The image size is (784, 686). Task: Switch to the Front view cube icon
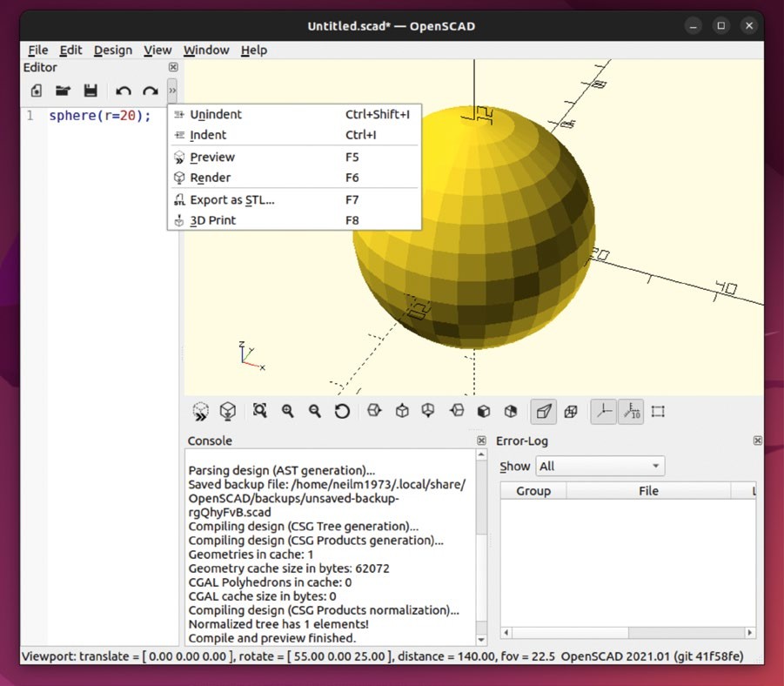(484, 411)
